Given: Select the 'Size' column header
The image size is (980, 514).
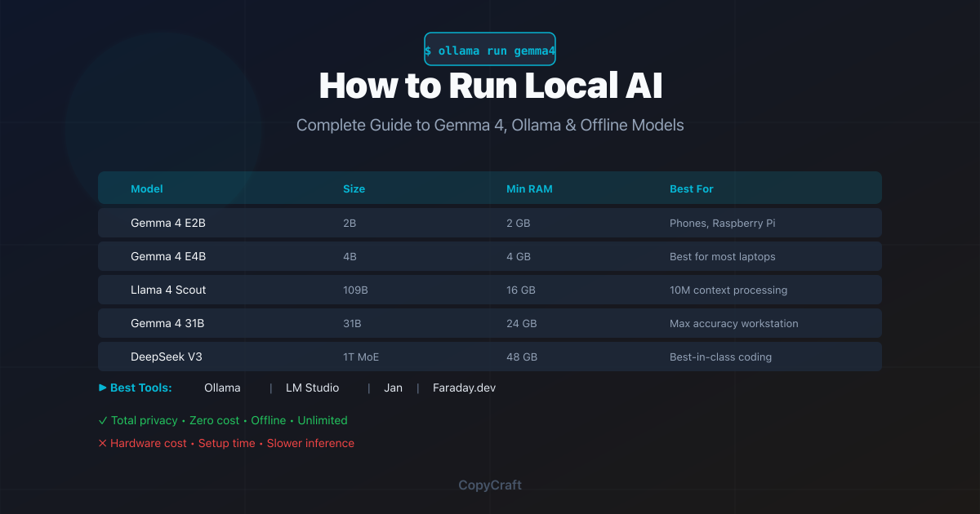Looking at the screenshot, I should pyautogui.click(x=354, y=188).
